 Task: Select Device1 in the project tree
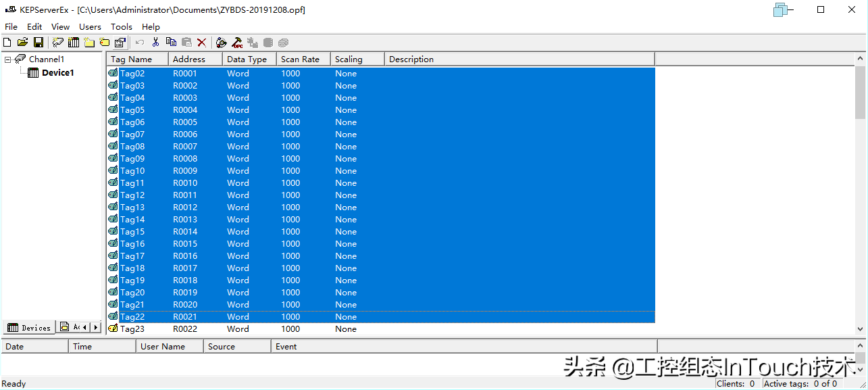57,72
